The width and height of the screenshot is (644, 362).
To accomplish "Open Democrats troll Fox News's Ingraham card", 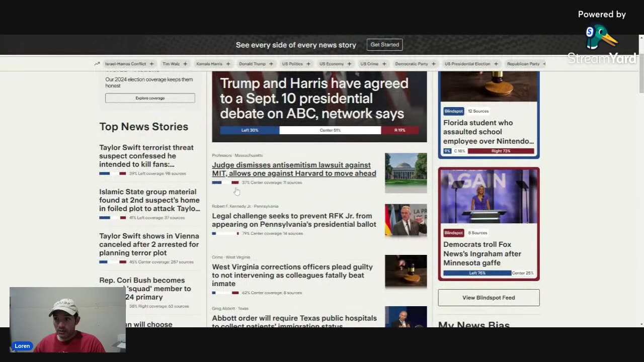I will pos(482,253).
